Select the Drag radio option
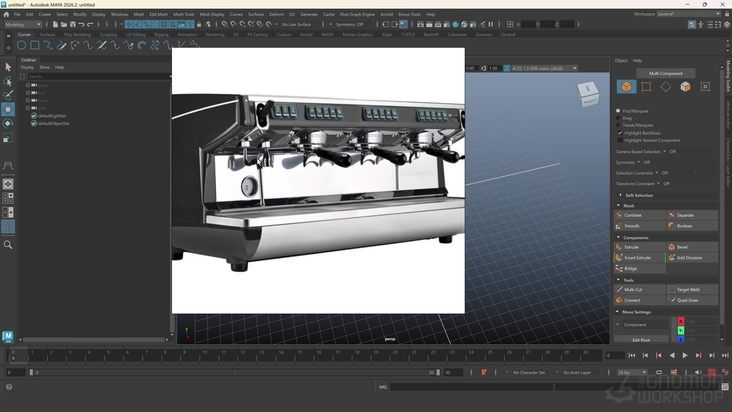The width and height of the screenshot is (732, 412). coord(618,118)
